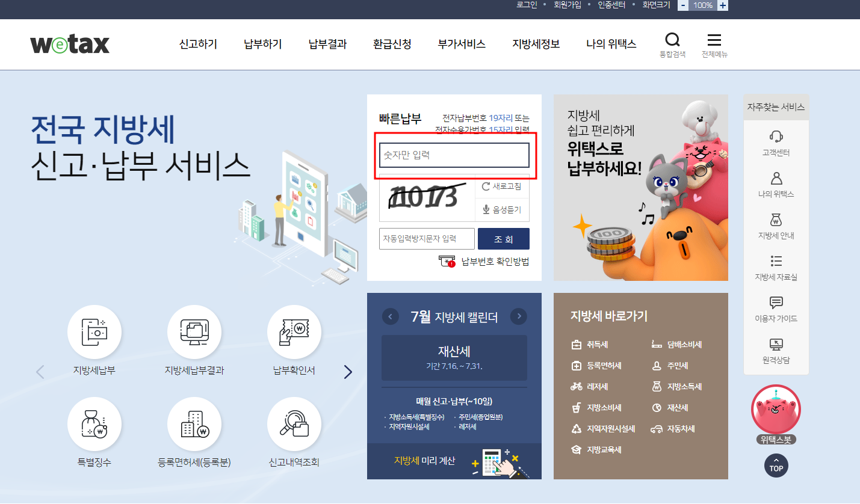Open 지방세 자료실 in the sidebar
The width and height of the screenshot is (860, 504).
point(776,269)
